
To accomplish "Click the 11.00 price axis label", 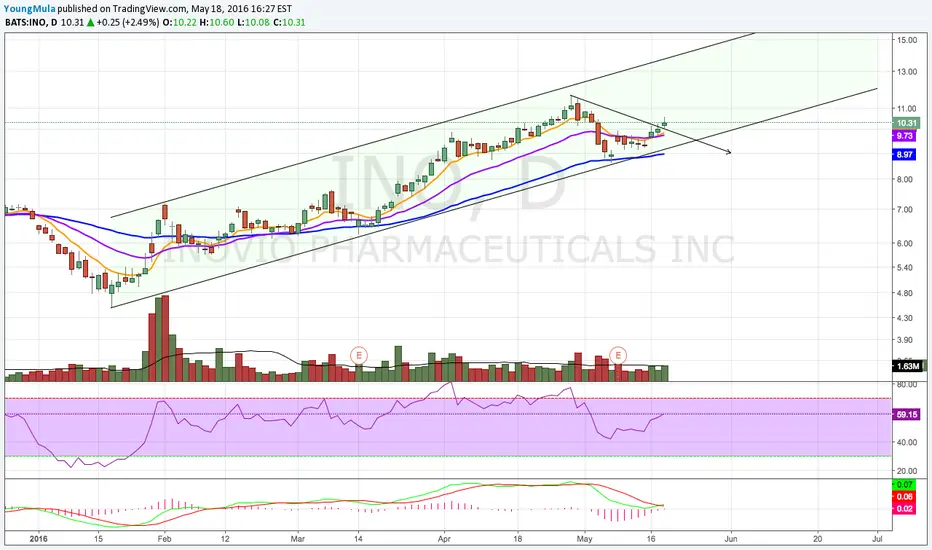I will click(906, 109).
